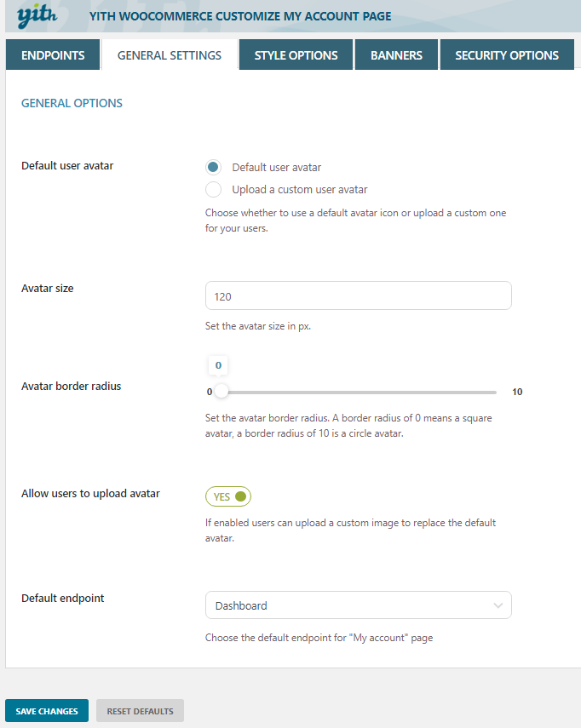The height and width of the screenshot is (728, 581).
Task: Click the Avatar size input field
Action: pyautogui.click(x=358, y=295)
